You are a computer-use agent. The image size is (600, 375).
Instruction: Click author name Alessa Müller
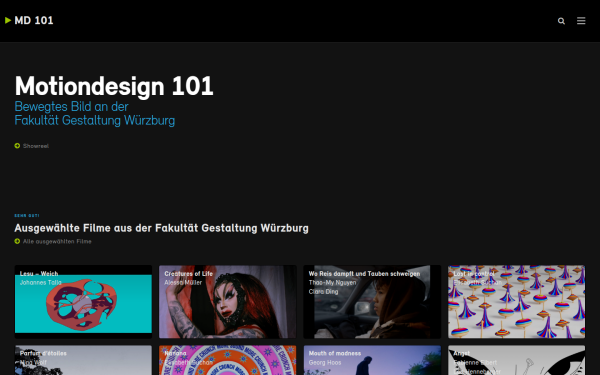[183, 283]
